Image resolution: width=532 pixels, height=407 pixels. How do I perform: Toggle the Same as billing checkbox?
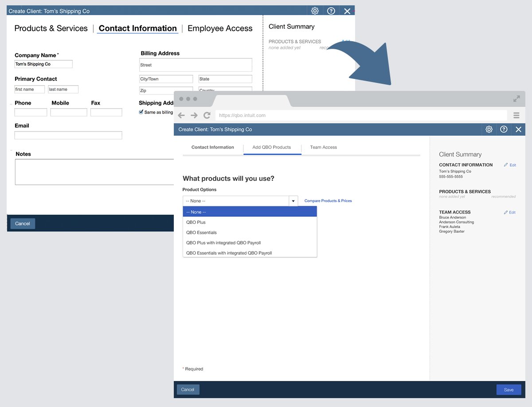[141, 112]
